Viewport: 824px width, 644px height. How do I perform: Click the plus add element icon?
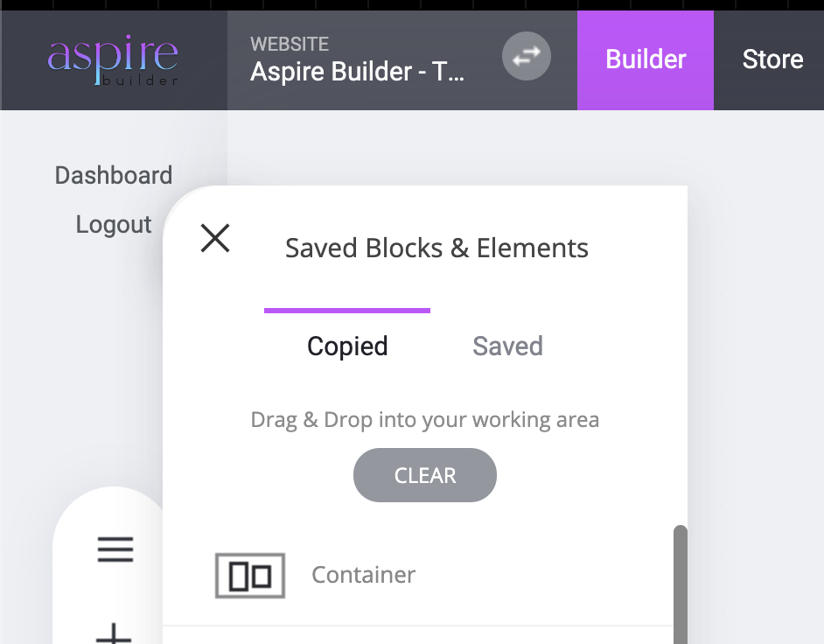click(114, 633)
